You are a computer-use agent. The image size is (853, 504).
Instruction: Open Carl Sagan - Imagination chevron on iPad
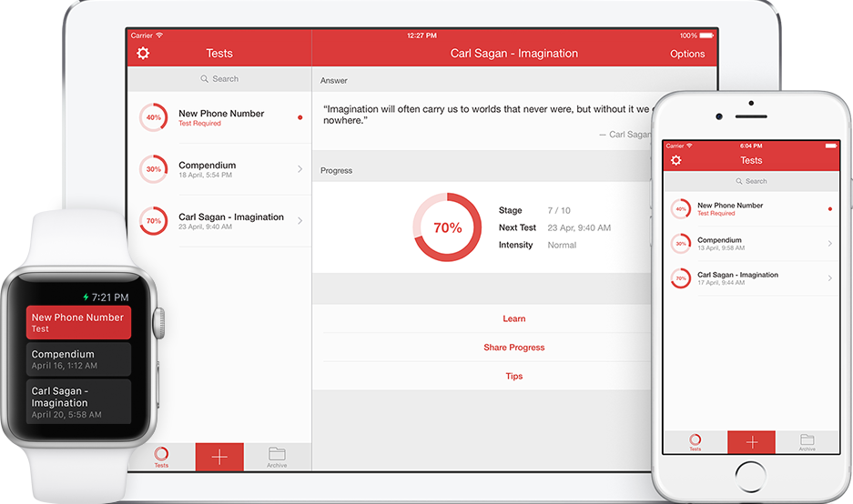pos(300,221)
